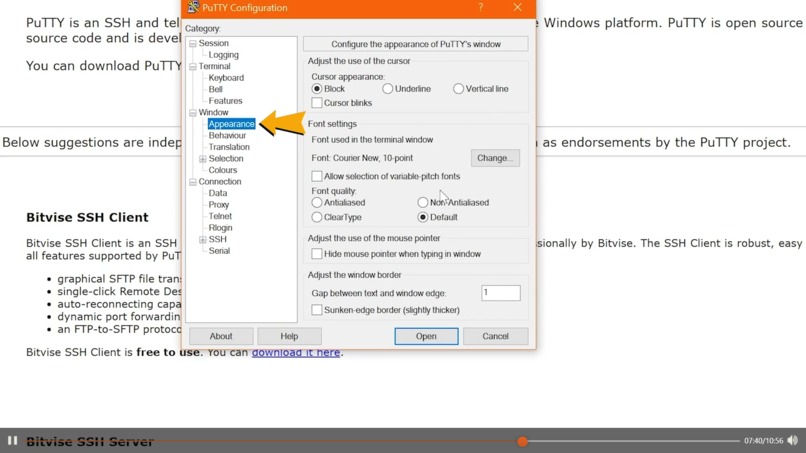
Task: Choose Default font quality
Action: point(423,217)
